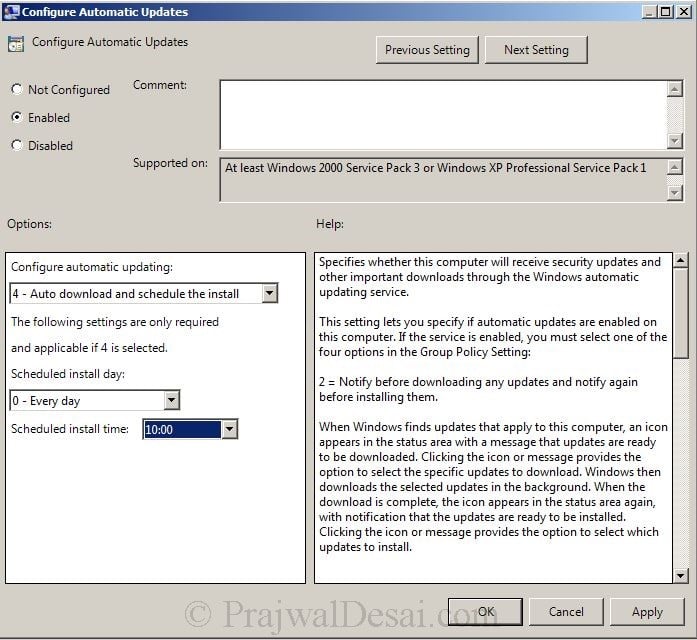Maximize the Configure Automatic Updates window
Screen dimensions: 697x640
click(x=665, y=12)
